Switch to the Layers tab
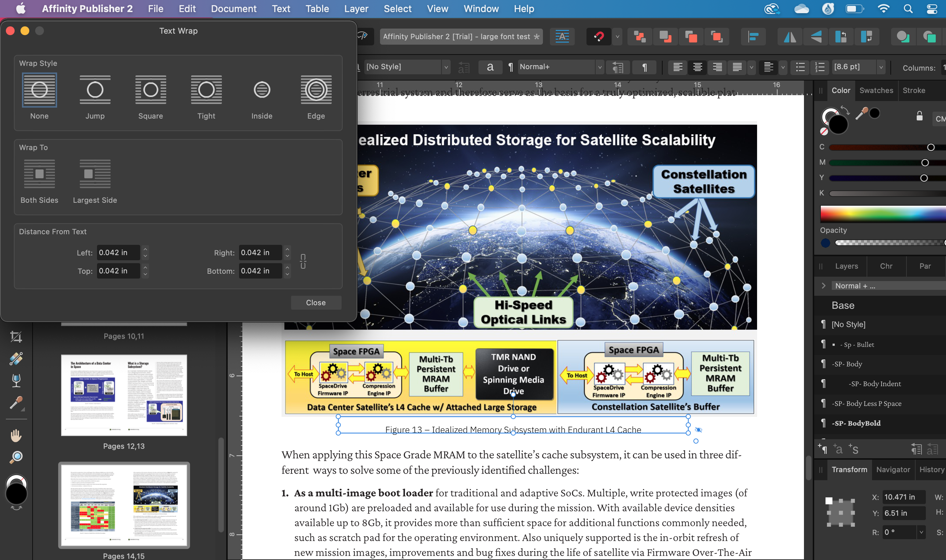946x560 pixels. click(x=846, y=266)
